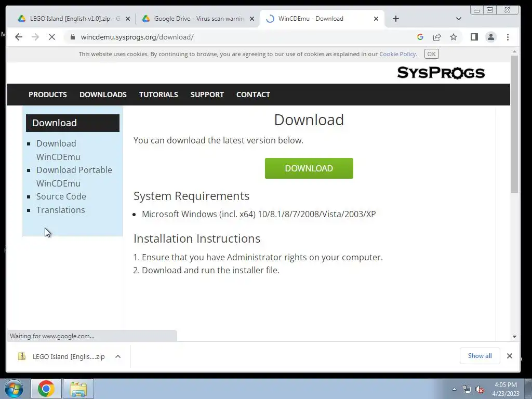Click Download WinCDEmu sidebar link

[58, 150]
